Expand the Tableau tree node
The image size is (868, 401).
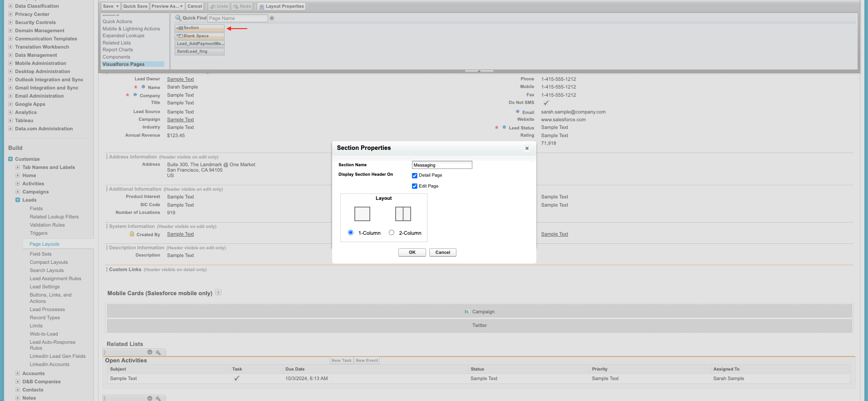point(10,120)
